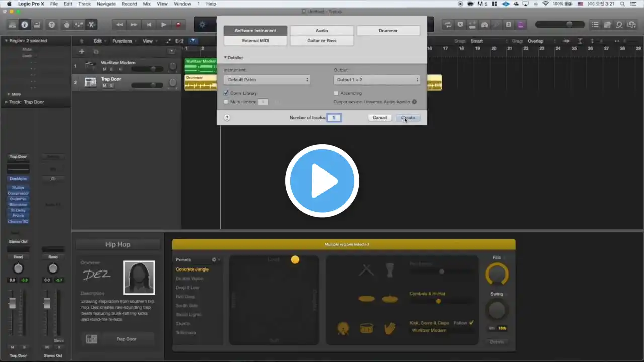Choose the Audio track type button
644x362 pixels.
tap(321, 31)
